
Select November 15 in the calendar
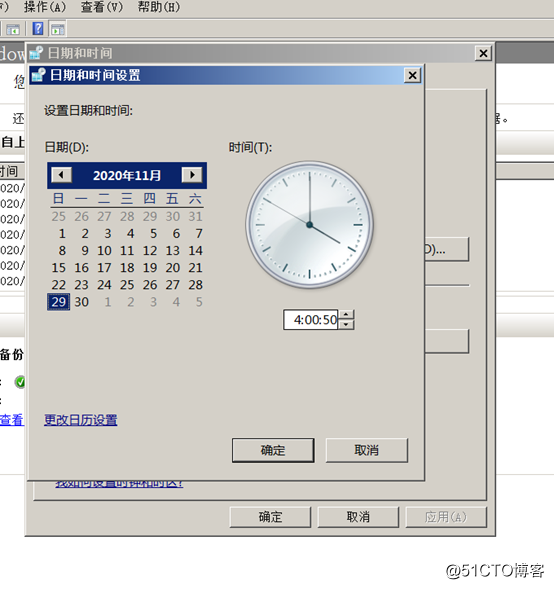tap(59, 268)
